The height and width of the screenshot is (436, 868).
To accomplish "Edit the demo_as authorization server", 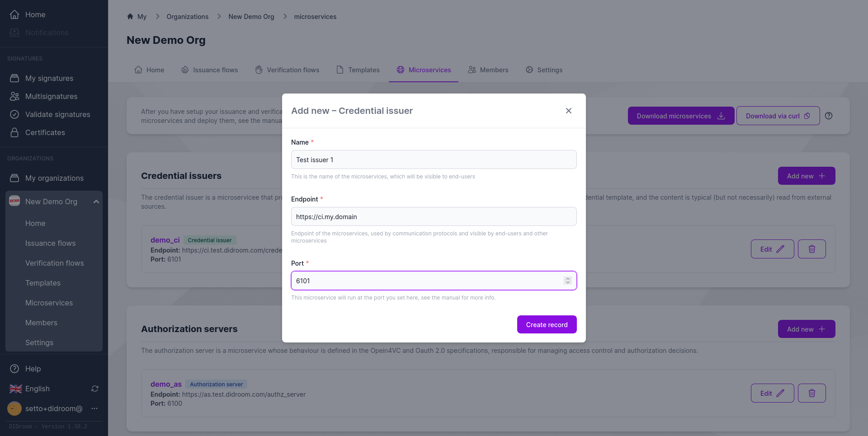I will point(772,393).
